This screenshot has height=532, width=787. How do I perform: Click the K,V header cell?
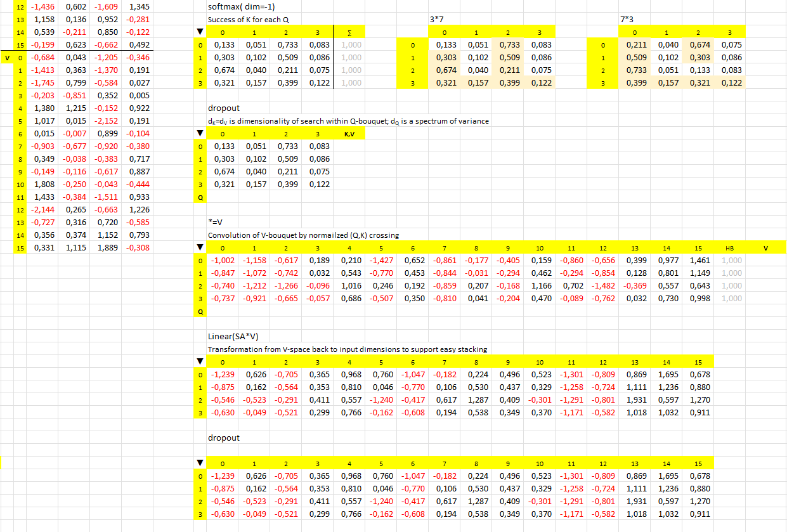pos(349,134)
